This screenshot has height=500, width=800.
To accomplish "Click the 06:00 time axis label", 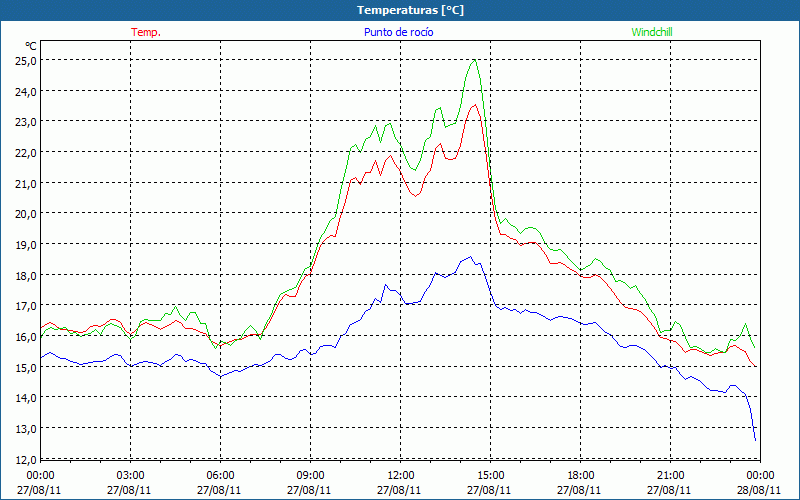I will point(220,476).
